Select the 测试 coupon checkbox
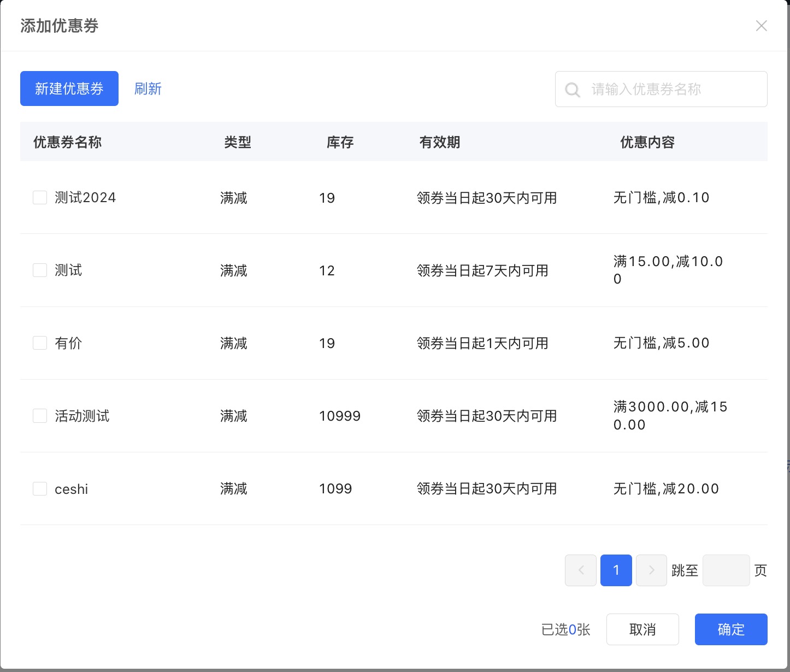Viewport: 790px width, 672px height. click(x=40, y=270)
